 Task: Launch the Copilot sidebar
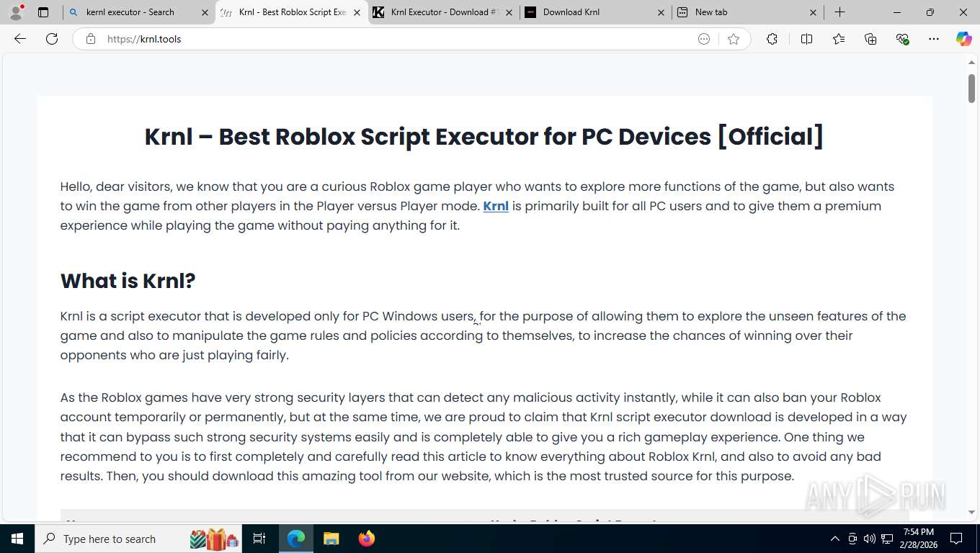(964, 39)
